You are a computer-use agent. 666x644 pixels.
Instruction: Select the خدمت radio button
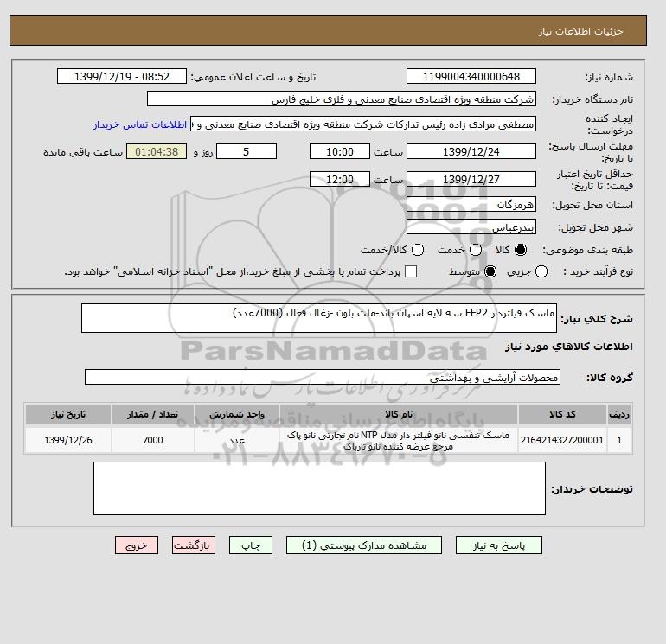(x=476, y=250)
